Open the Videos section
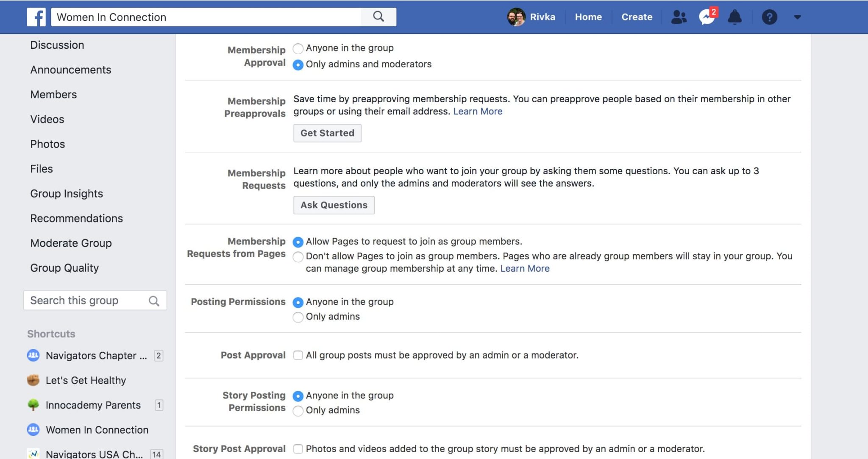Image resolution: width=868 pixels, height=459 pixels. [47, 119]
